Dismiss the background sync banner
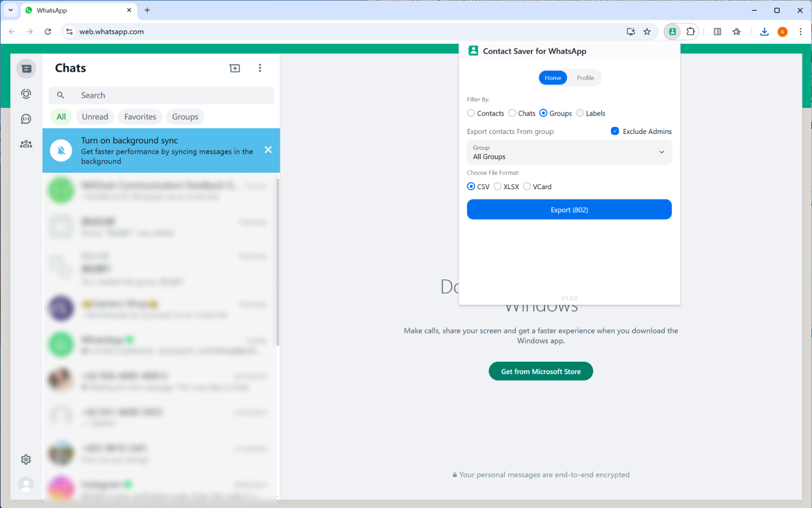This screenshot has height=508, width=812. (268, 150)
